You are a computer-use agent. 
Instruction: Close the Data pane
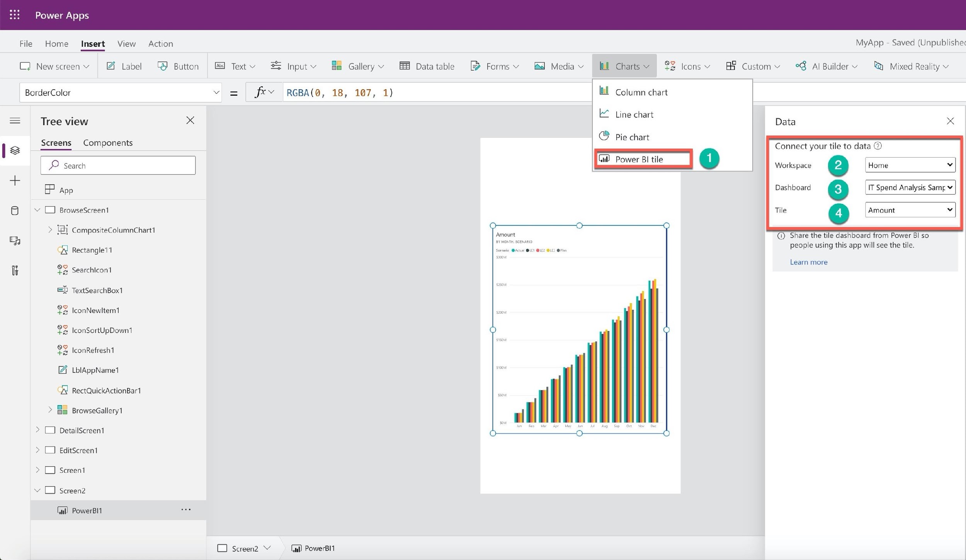point(950,121)
